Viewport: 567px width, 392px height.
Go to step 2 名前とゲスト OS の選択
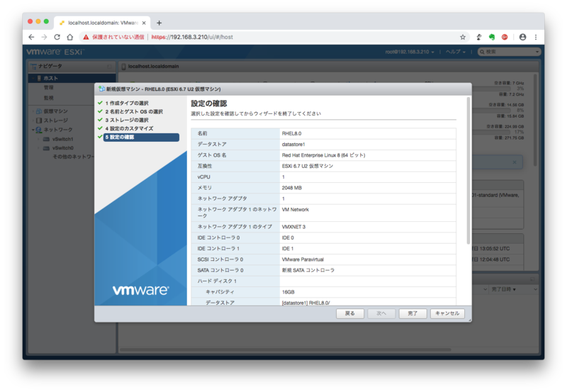point(134,111)
